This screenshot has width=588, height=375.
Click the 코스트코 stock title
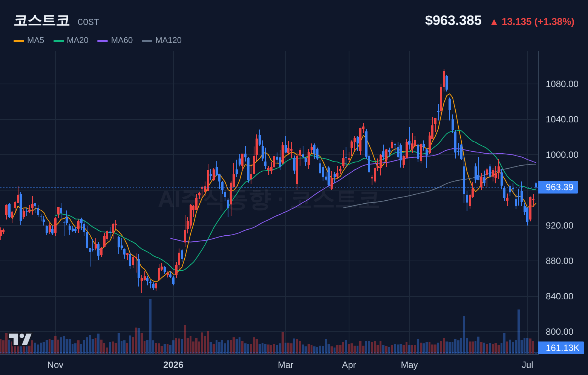point(42,20)
